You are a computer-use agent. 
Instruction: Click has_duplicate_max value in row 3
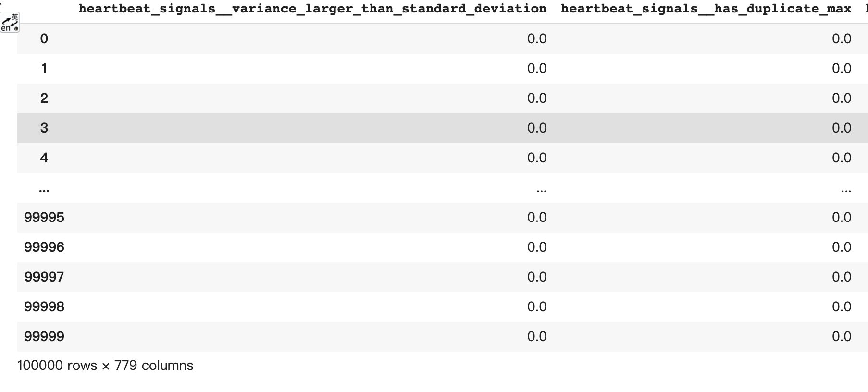[841, 128]
